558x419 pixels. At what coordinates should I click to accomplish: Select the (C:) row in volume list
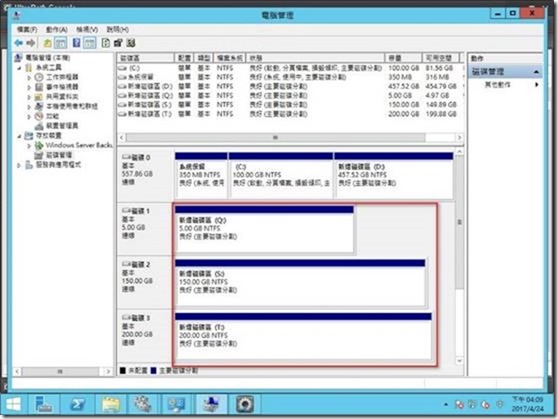click(290, 68)
